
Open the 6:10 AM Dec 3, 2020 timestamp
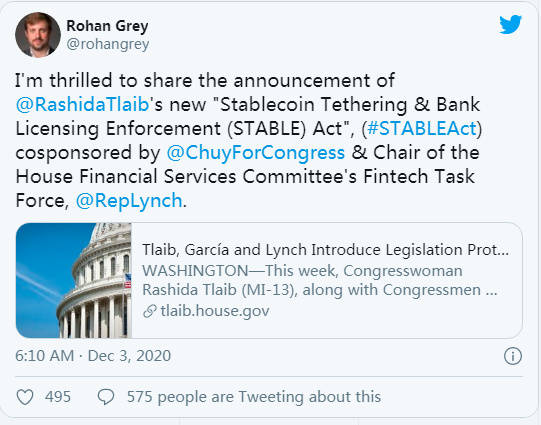click(x=93, y=356)
